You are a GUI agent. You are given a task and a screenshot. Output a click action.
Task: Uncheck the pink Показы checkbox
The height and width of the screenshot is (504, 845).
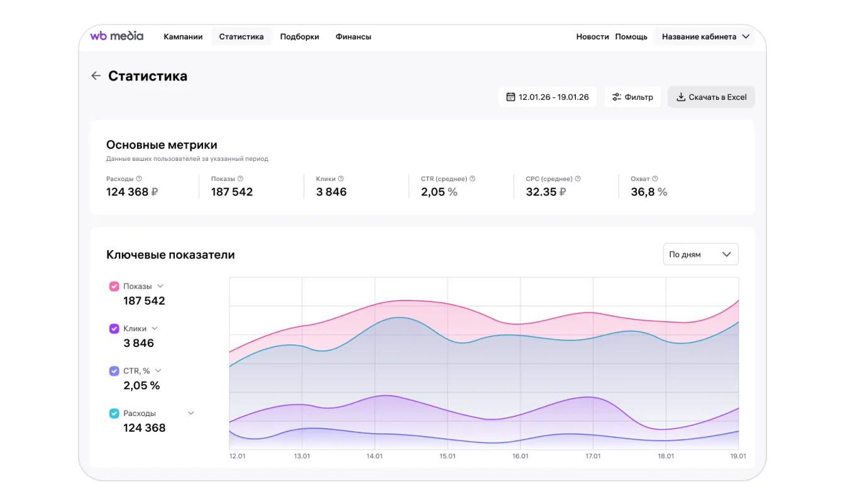pyautogui.click(x=114, y=287)
